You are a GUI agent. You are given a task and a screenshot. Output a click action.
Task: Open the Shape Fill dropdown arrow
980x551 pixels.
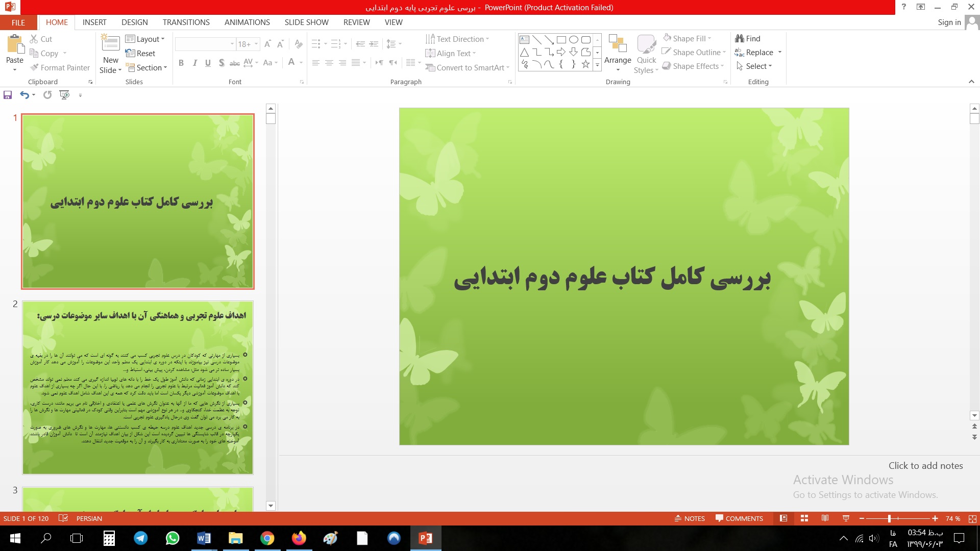[709, 38]
